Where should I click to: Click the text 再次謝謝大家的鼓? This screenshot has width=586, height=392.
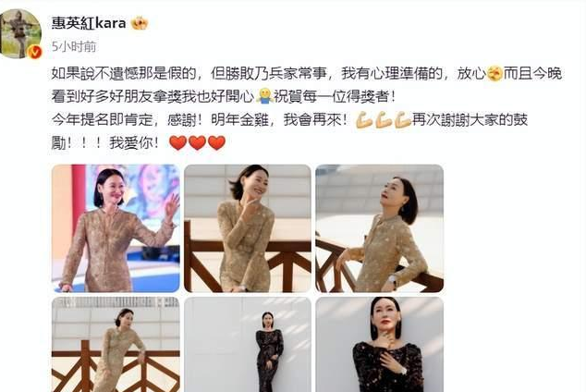tap(470, 120)
